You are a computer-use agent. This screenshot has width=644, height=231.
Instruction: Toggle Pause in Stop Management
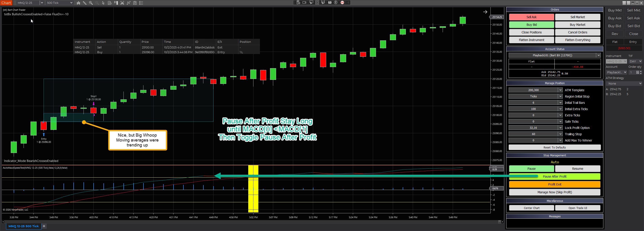pyautogui.click(x=531, y=169)
